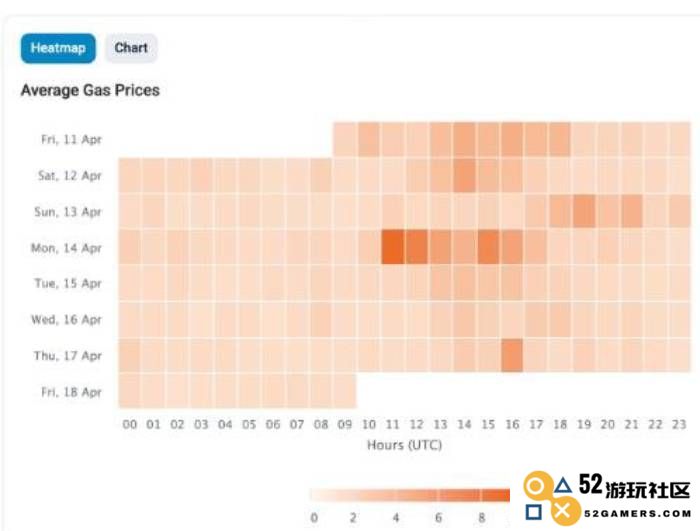
Task: Click Mon 14 Apr hour 15 heatmap cell
Action: 489,247
